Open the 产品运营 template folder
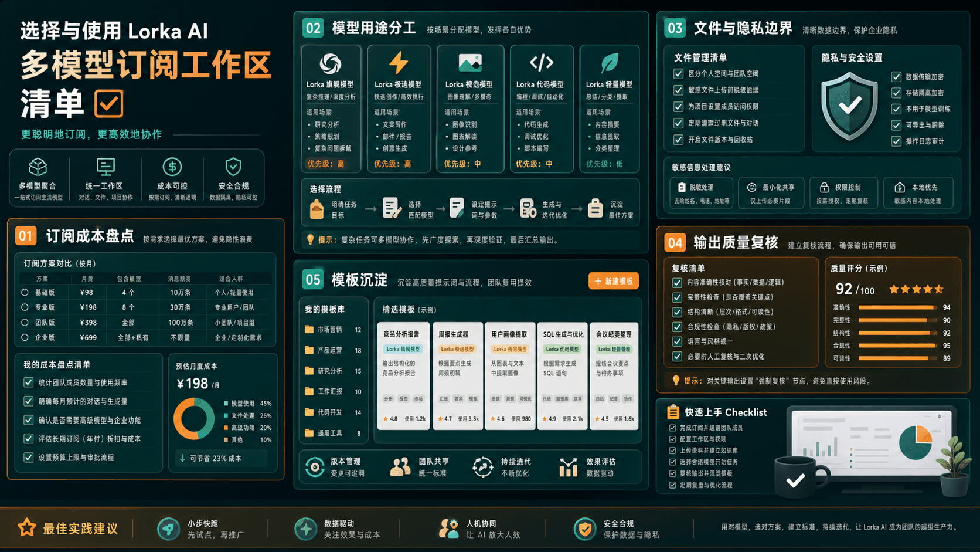The height and width of the screenshot is (552, 980). 333,350
